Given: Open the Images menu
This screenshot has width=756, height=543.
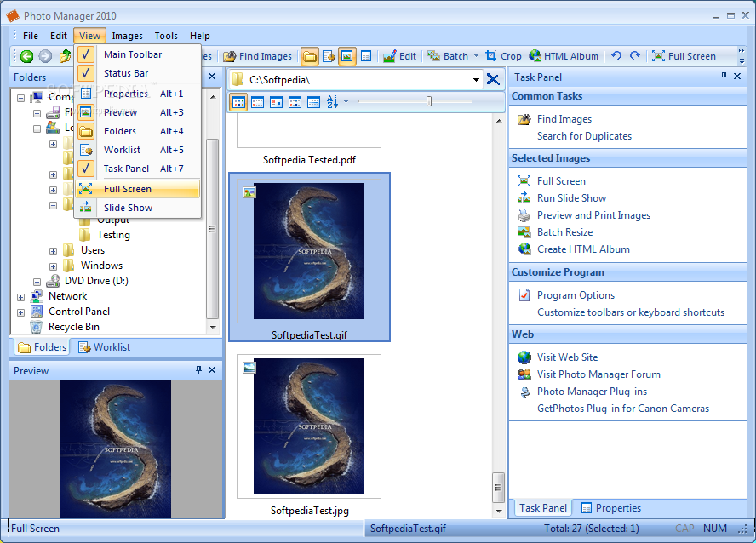Looking at the screenshot, I should pos(128,36).
